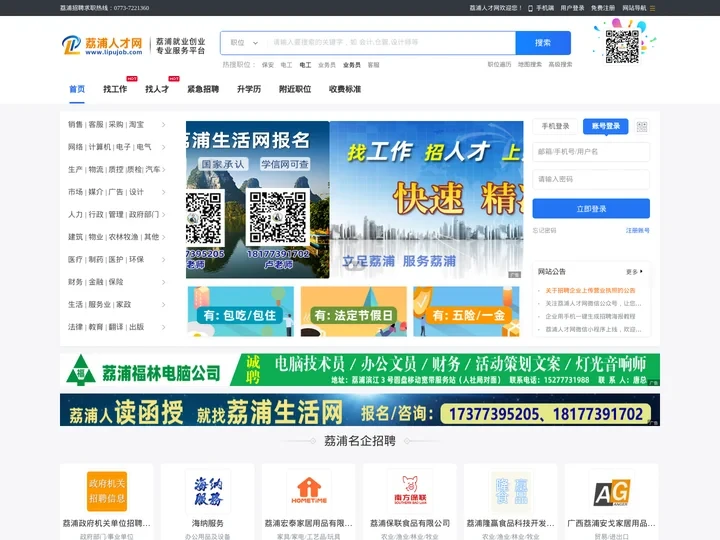
Task: Focus the keyword search input field
Action: tap(390, 43)
